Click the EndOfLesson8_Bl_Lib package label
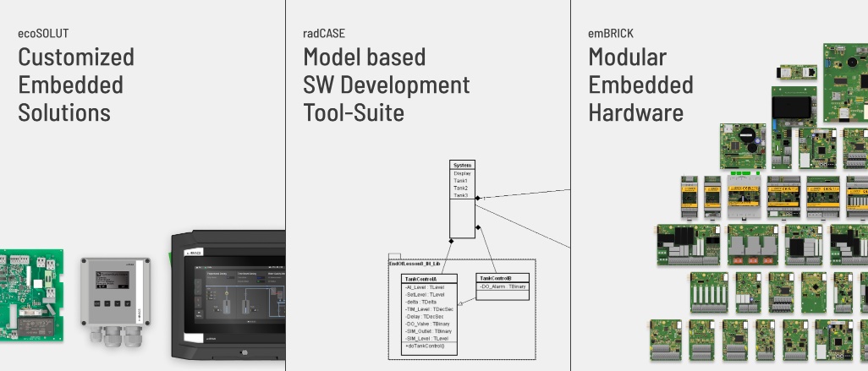The width and height of the screenshot is (868, 371). [x=415, y=265]
